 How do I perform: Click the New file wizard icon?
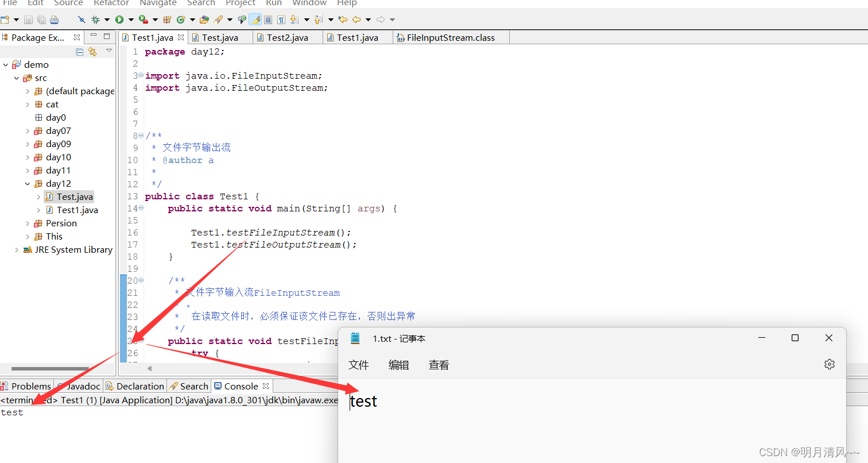pos(5,20)
